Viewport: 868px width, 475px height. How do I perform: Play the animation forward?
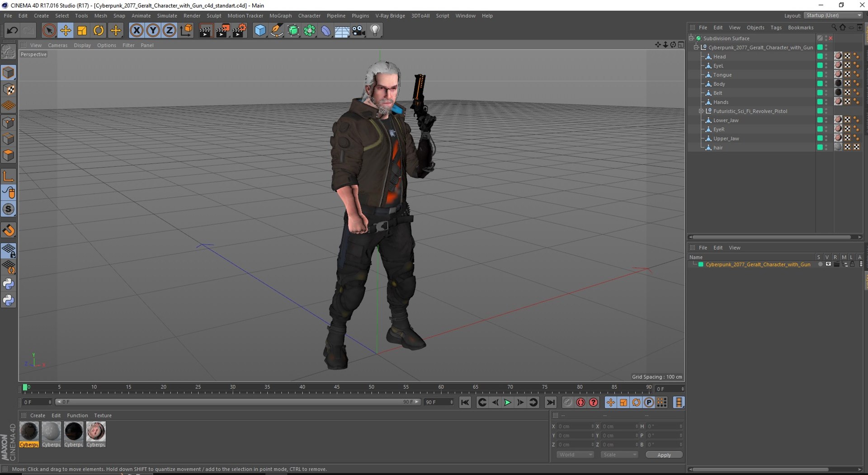tap(508, 402)
